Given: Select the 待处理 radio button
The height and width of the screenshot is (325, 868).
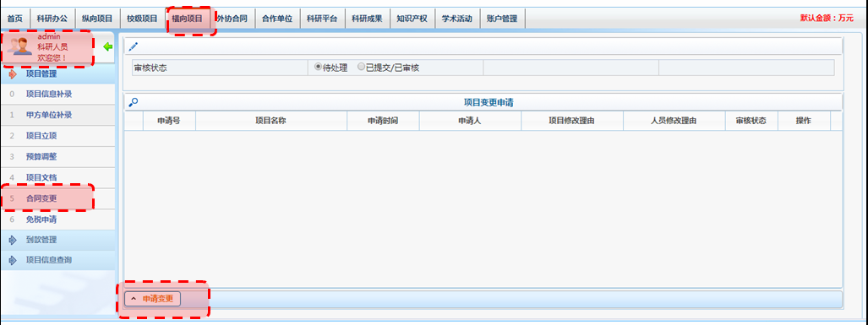Looking at the screenshot, I should click(318, 67).
